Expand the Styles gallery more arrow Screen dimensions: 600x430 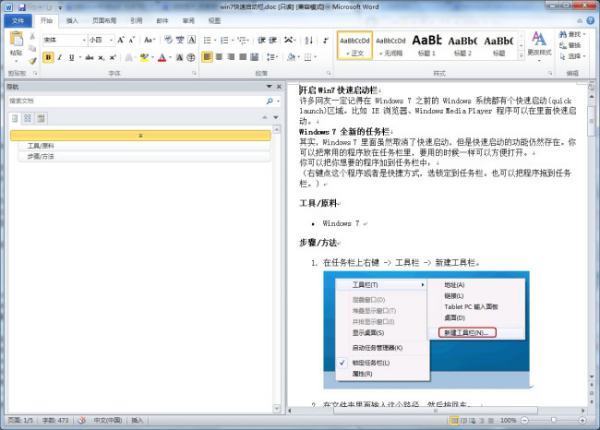[521, 55]
